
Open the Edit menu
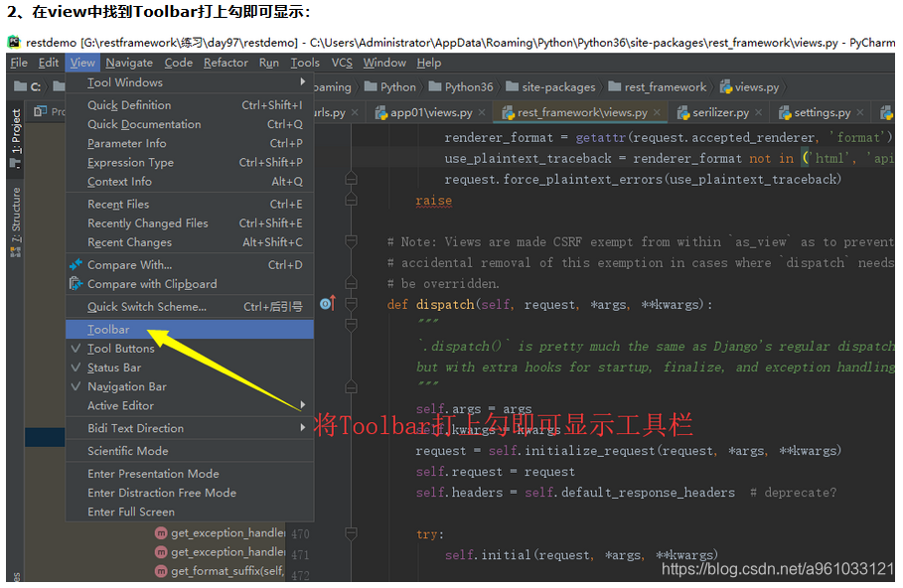[x=49, y=63]
